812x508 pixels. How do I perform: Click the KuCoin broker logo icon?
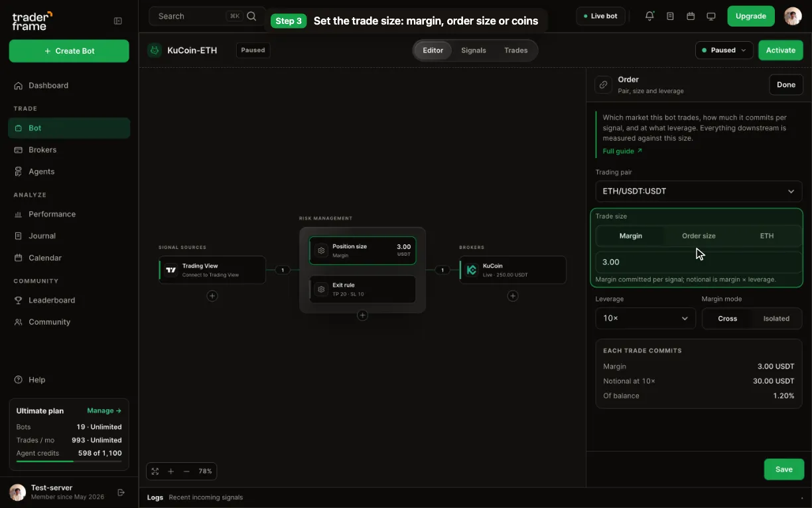472,270
